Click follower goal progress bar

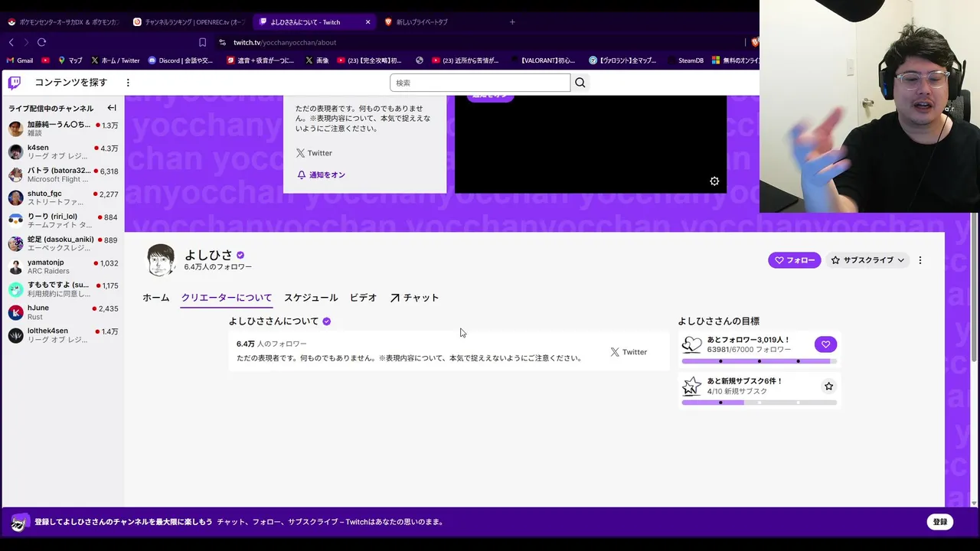[x=759, y=361]
